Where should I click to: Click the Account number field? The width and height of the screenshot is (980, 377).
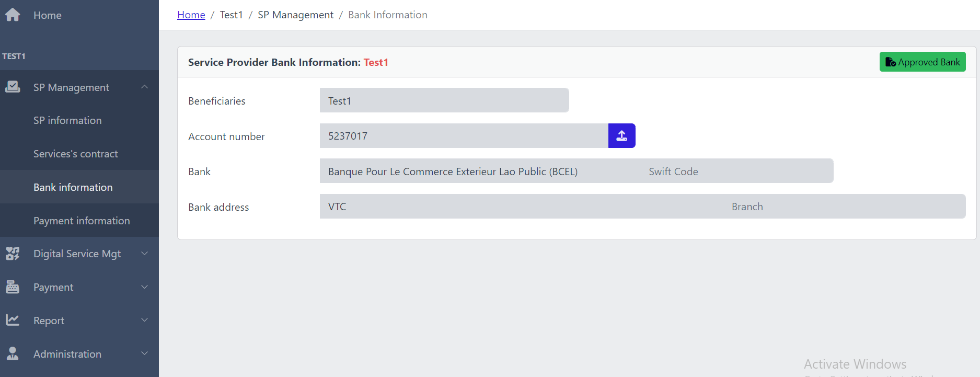click(x=463, y=136)
